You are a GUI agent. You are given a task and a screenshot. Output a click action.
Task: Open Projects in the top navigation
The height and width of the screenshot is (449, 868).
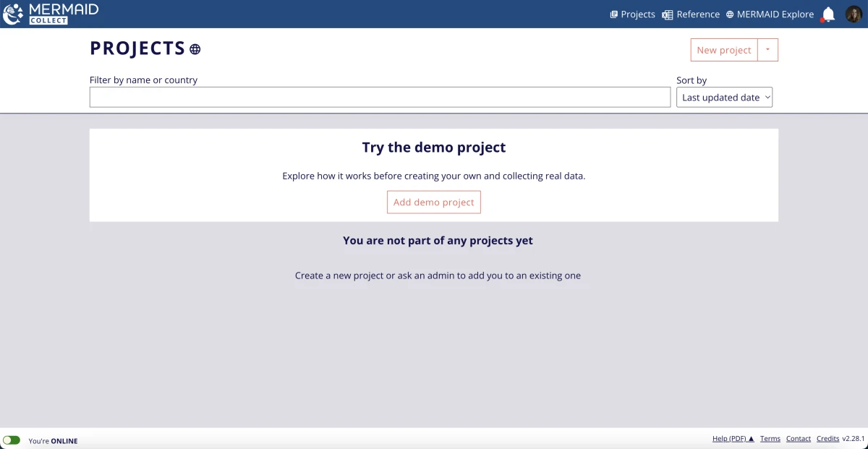(632, 14)
